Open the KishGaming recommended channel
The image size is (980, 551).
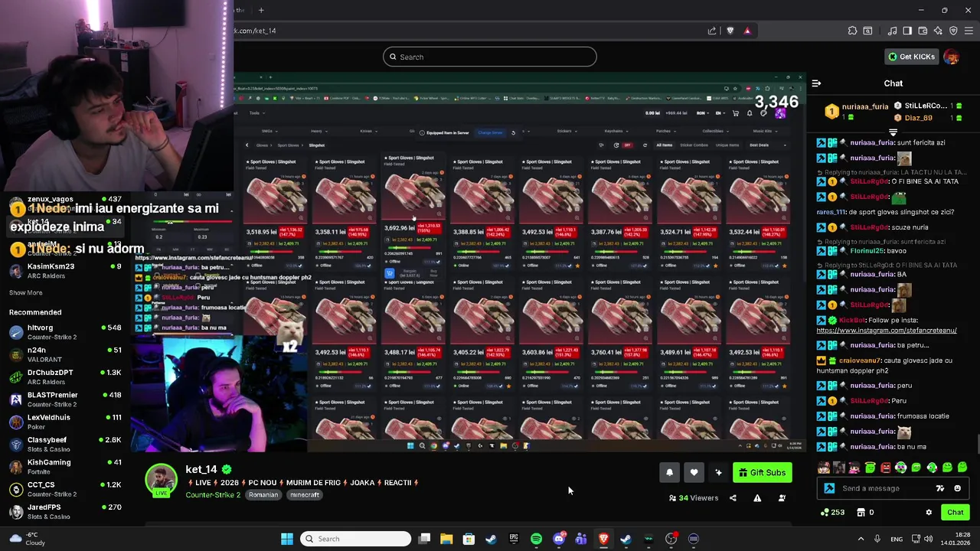click(x=65, y=466)
